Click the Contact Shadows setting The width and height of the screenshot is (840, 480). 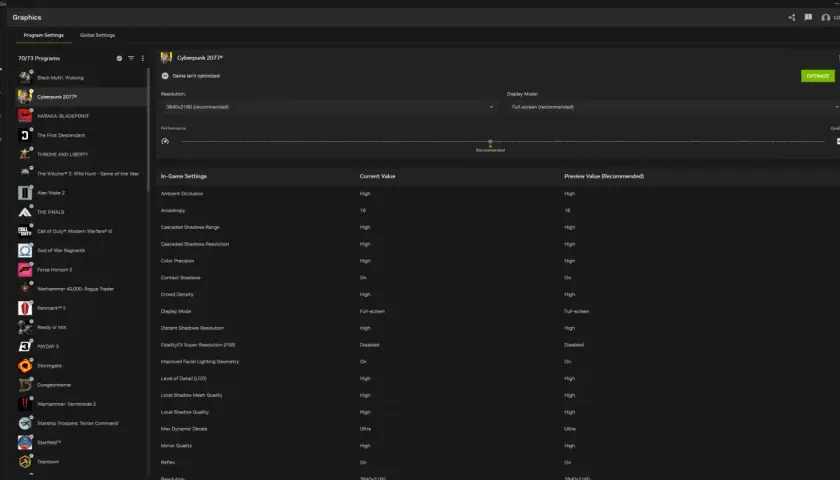pos(181,278)
